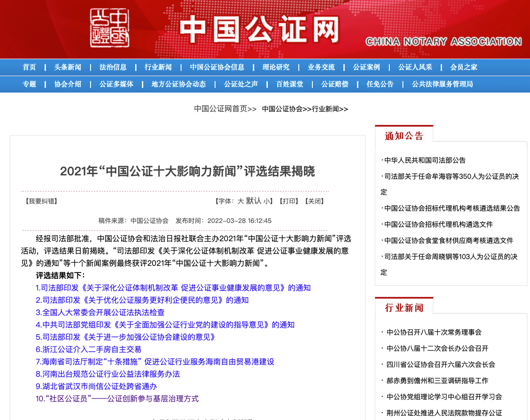The image size is (530, 420).
Task: Open notice about 牟海容等350人为公证员
Action: (x=450, y=184)
